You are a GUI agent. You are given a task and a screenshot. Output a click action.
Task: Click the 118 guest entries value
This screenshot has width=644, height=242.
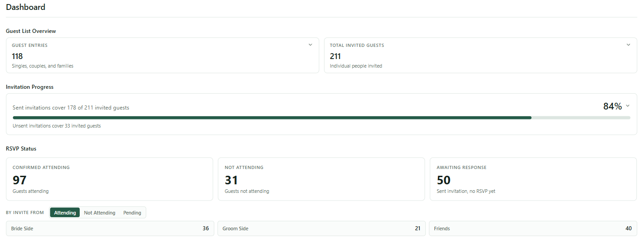click(17, 56)
